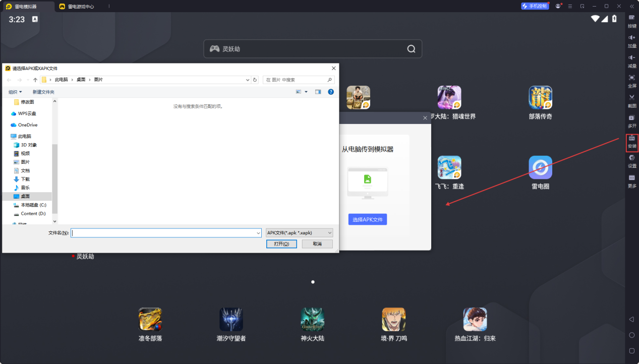Open the view options dropdown arrow
The height and width of the screenshot is (364, 639).
[306, 92]
